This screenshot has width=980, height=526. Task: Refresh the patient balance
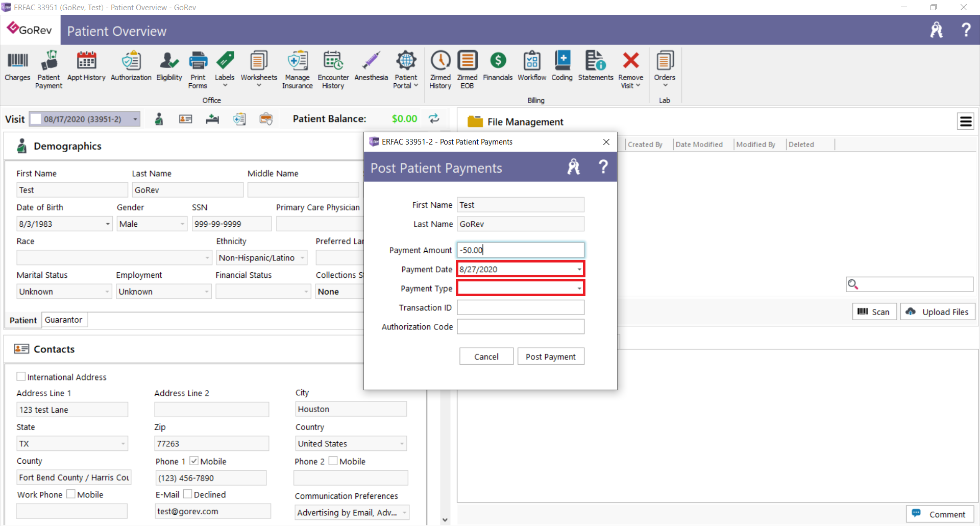[434, 118]
